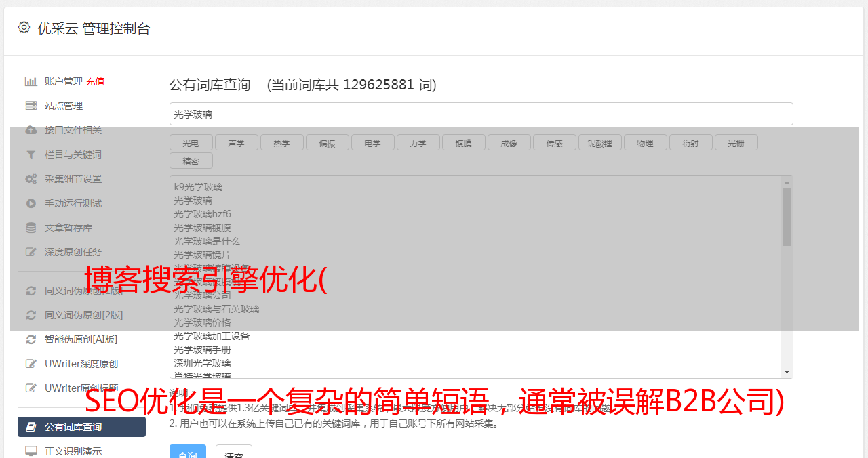The image size is (868, 458).
Task: Select 光学玻璃加工设备 in the results list
Action: pos(212,336)
